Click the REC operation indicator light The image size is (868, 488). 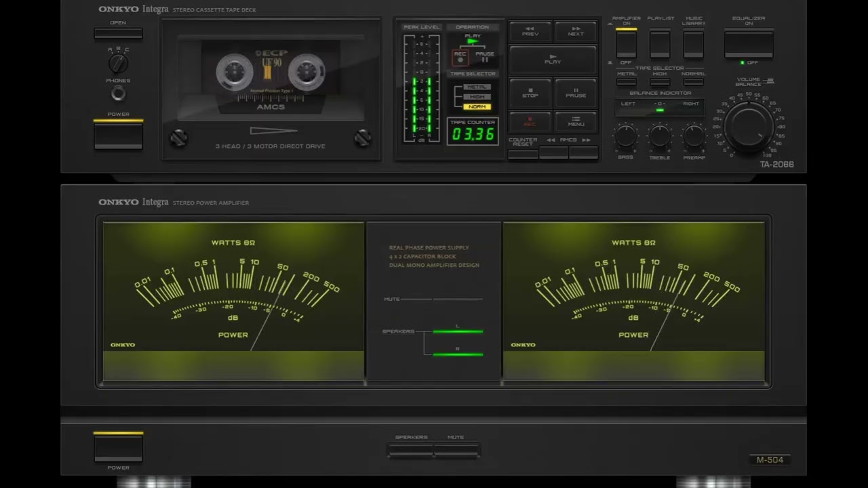pyautogui.click(x=460, y=58)
